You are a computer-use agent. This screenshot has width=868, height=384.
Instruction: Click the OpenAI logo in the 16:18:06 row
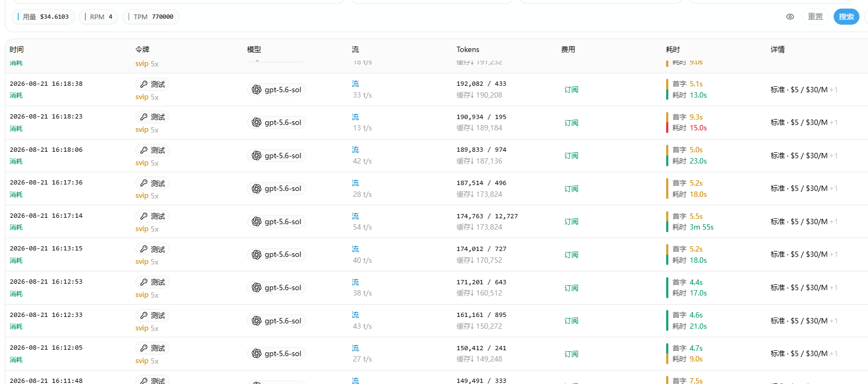(x=257, y=156)
